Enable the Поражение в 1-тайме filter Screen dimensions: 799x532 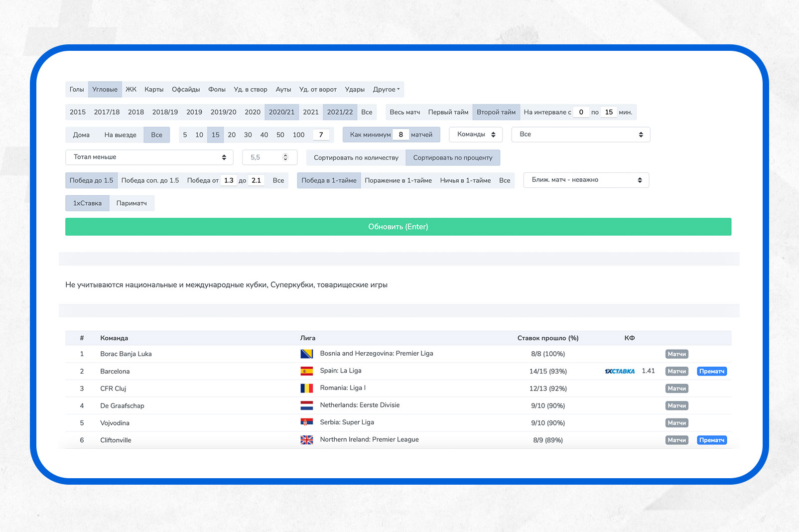click(398, 180)
